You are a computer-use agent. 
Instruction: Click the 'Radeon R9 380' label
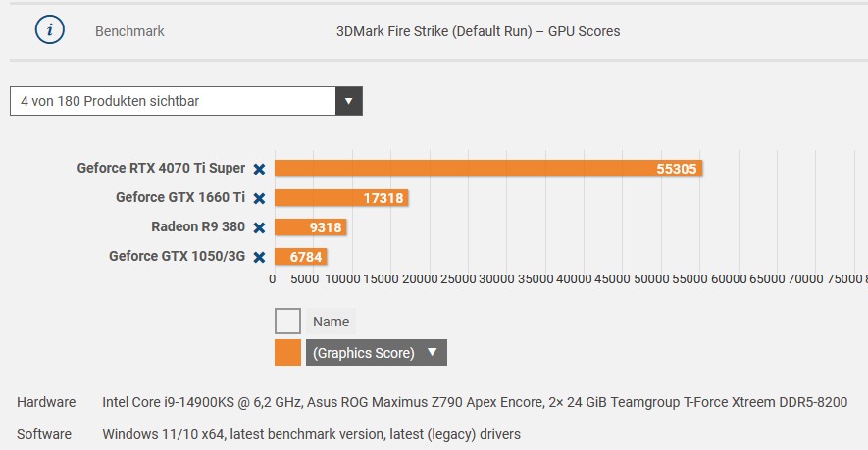click(x=198, y=226)
